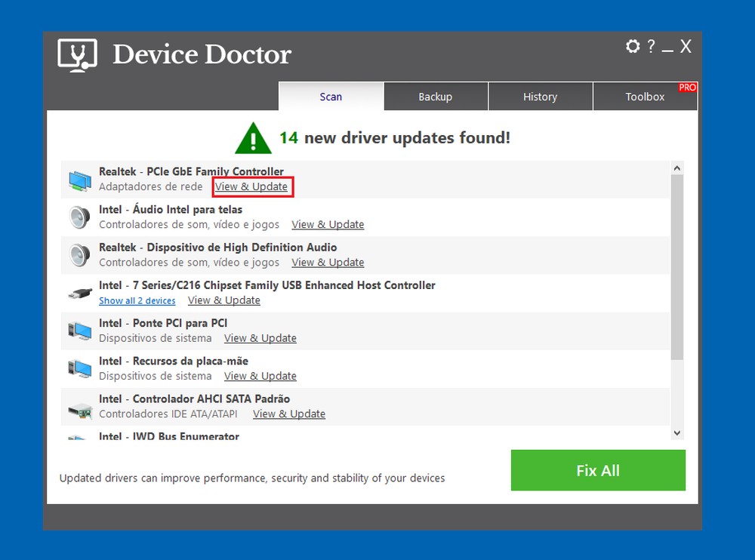Viewport: 755px width, 560px height.
Task: Open the Toolbox PRO tab
Action: pyautogui.click(x=645, y=96)
